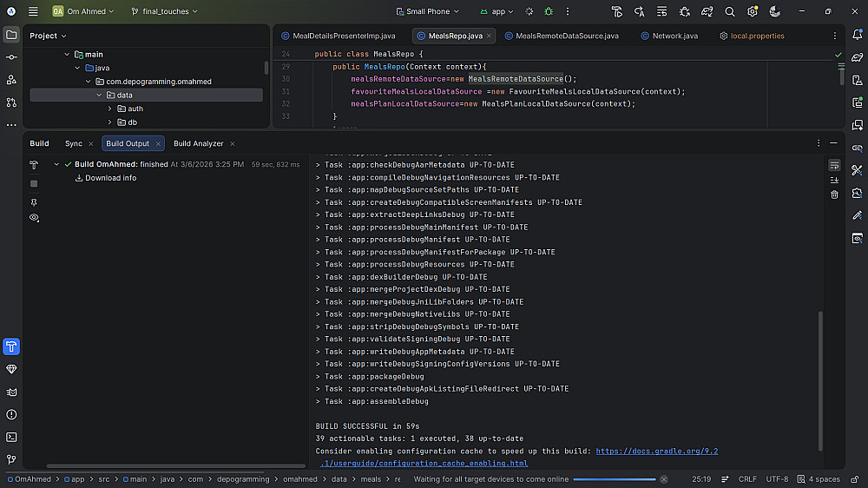Click Download info in build tree
The image size is (868, 488).
click(x=110, y=178)
